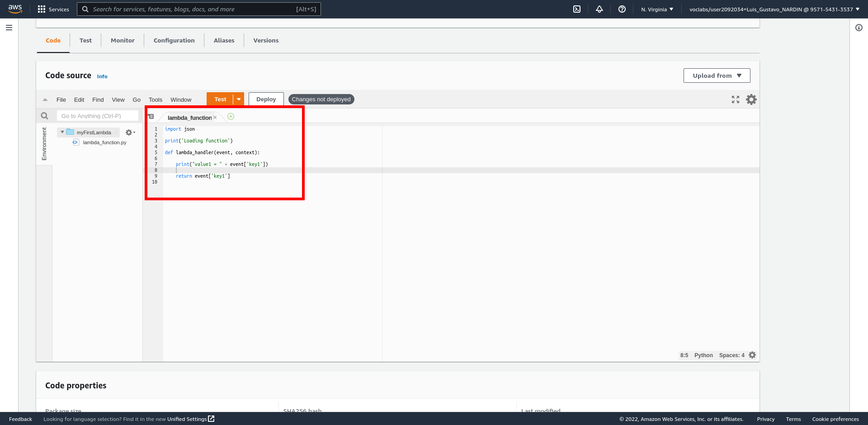Open the Tools menu
Viewport: 868px width, 425px height.
155,100
